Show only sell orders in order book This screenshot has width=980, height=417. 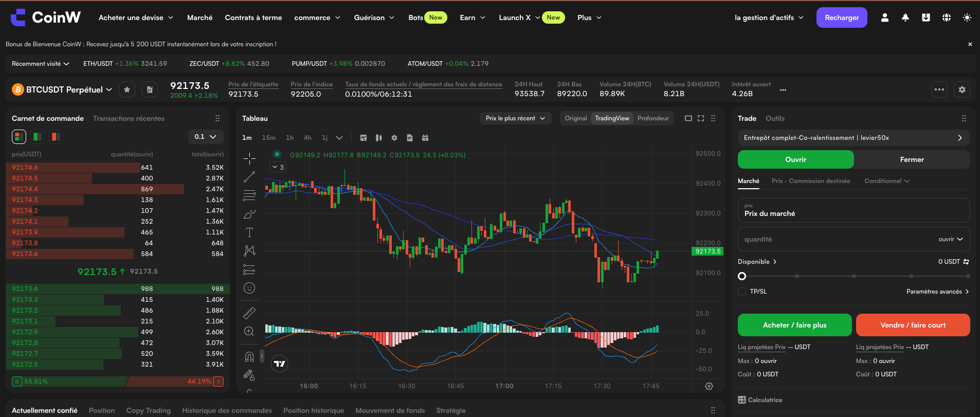point(56,137)
